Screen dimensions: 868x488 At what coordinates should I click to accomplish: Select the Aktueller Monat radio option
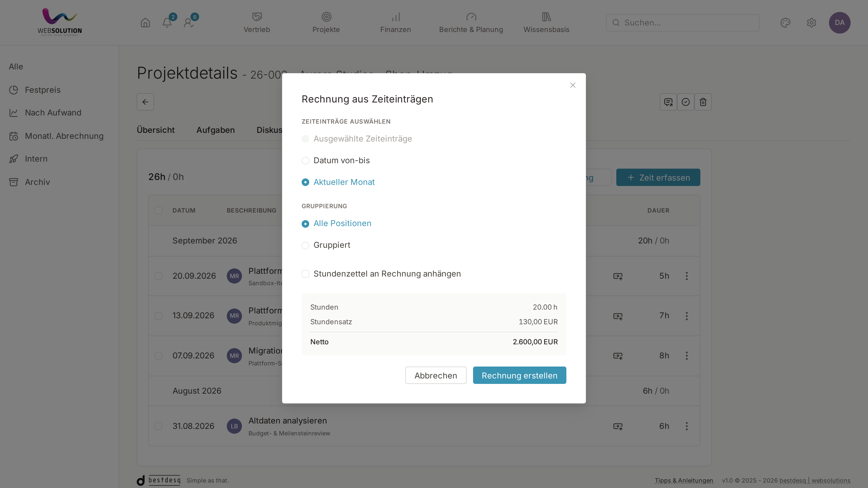click(x=338, y=182)
